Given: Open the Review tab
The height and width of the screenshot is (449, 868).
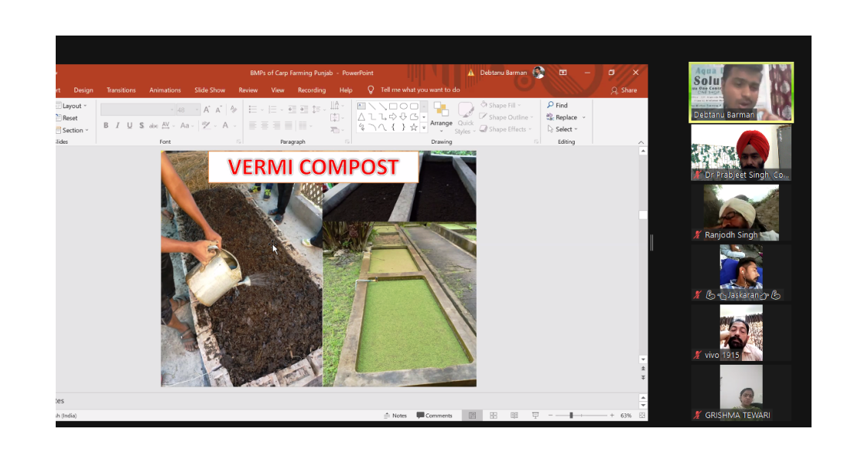Looking at the screenshot, I should point(248,90).
